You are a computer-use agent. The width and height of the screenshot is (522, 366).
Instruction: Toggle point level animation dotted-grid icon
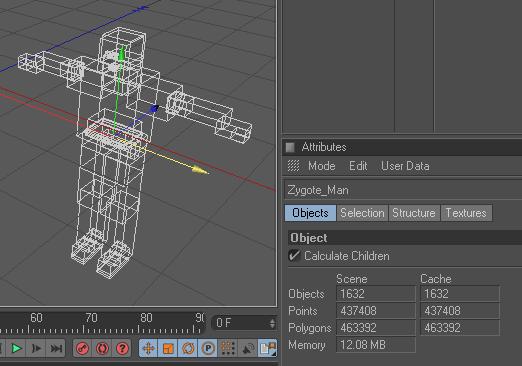tap(228, 348)
